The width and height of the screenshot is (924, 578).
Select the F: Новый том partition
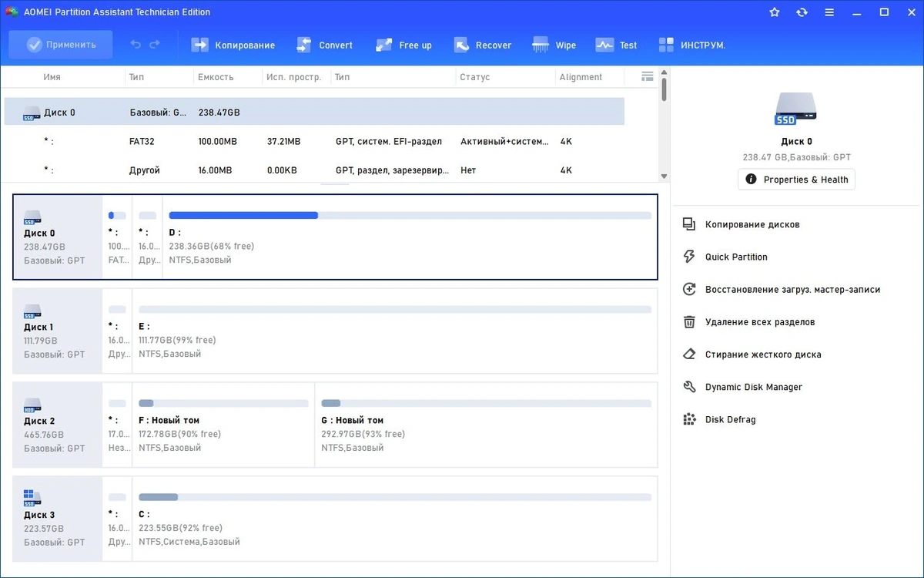pos(223,425)
